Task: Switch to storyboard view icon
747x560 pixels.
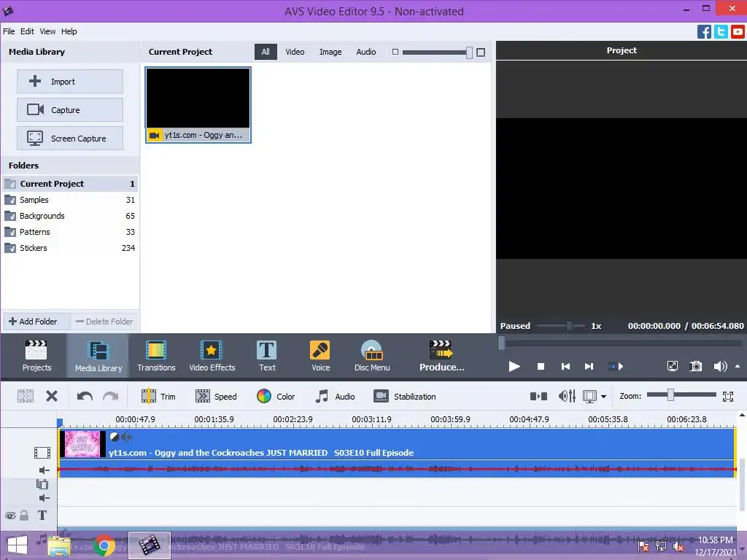Action: coord(539,396)
